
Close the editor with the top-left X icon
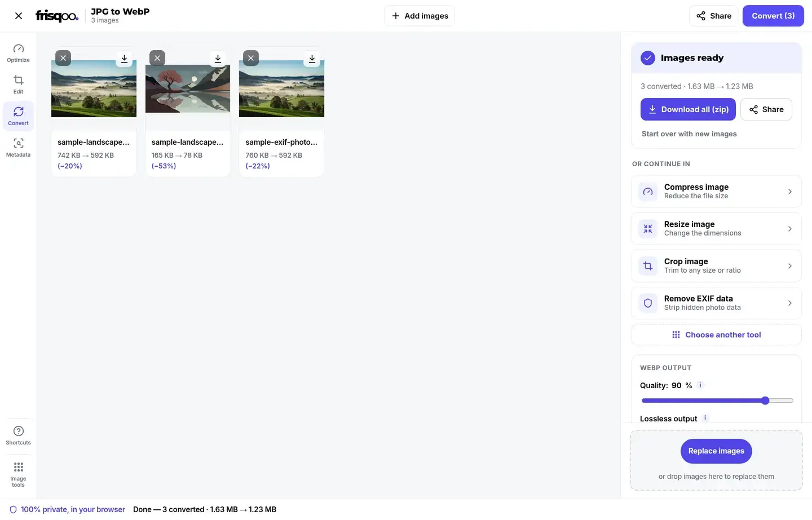click(19, 16)
